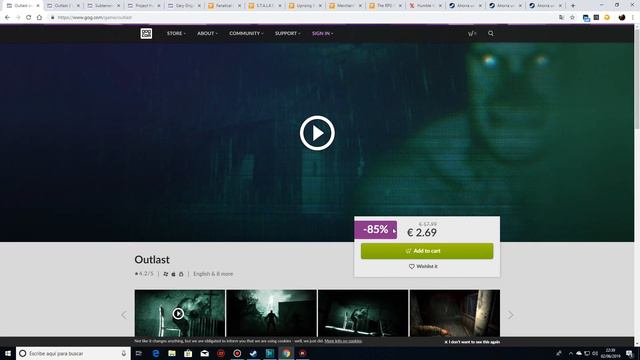The width and height of the screenshot is (640, 360).
Task: Click the Windows taskbar search box
Action: [73, 353]
